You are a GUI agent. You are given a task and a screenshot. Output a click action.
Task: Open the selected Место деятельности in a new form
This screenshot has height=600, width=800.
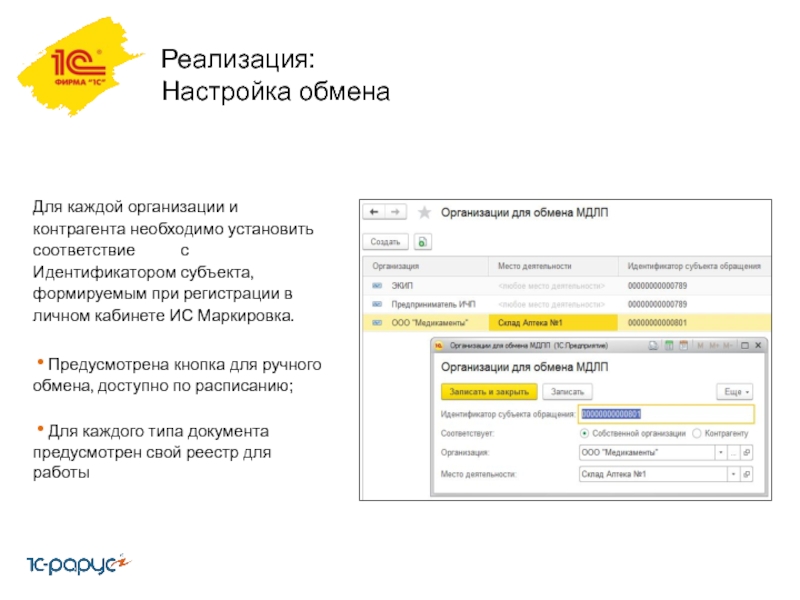pyautogui.click(x=746, y=474)
